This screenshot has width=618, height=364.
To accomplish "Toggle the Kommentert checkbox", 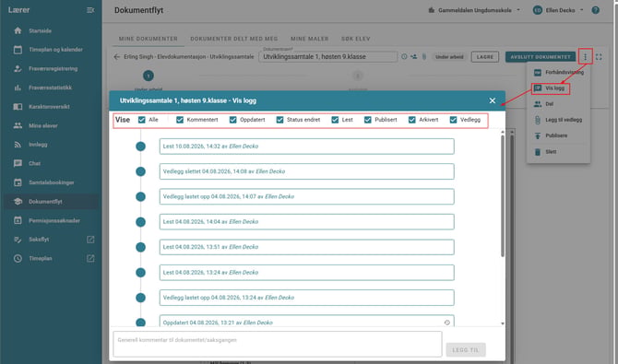I will (180, 120).
